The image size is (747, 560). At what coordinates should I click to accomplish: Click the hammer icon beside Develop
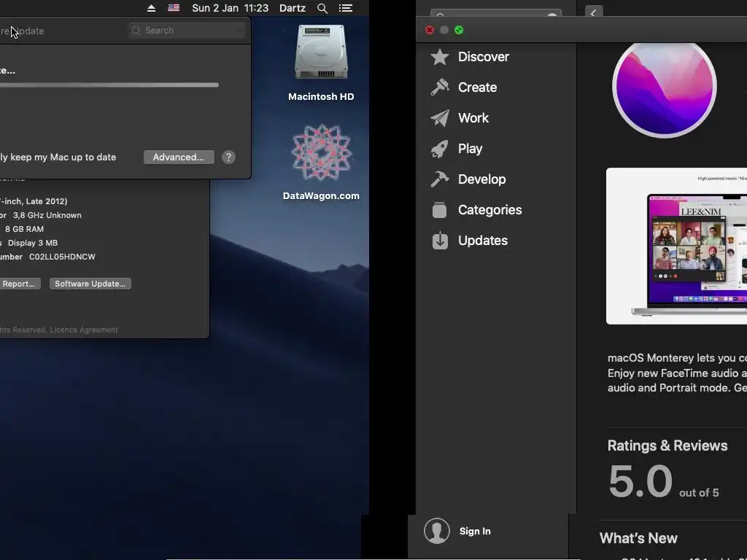pos(439,179)
